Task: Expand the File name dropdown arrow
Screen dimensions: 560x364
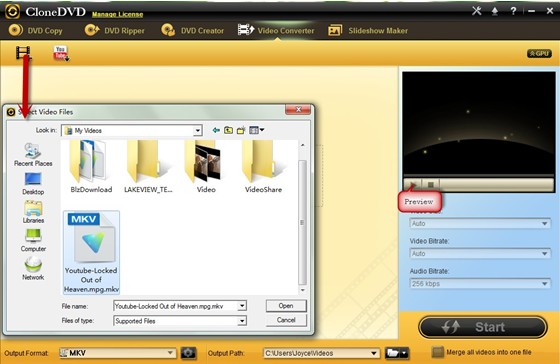Action: click(242, 306)
